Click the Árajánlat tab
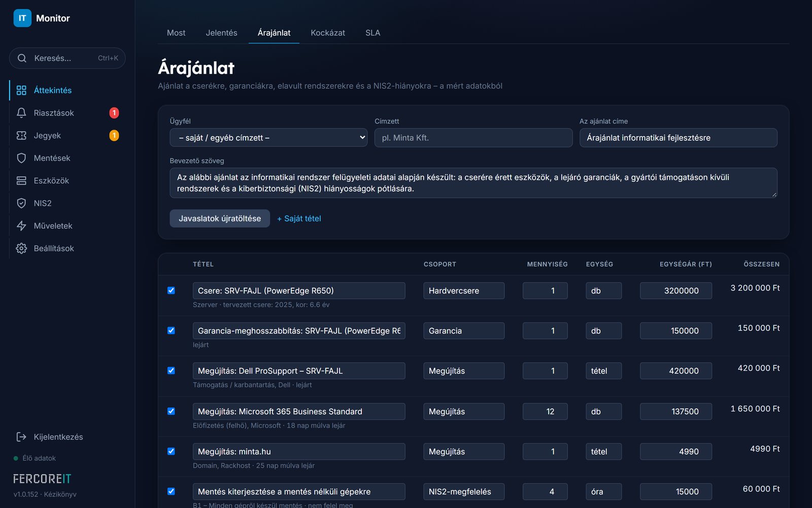Screen dimensions: 812x508 [x=274, y=33]
